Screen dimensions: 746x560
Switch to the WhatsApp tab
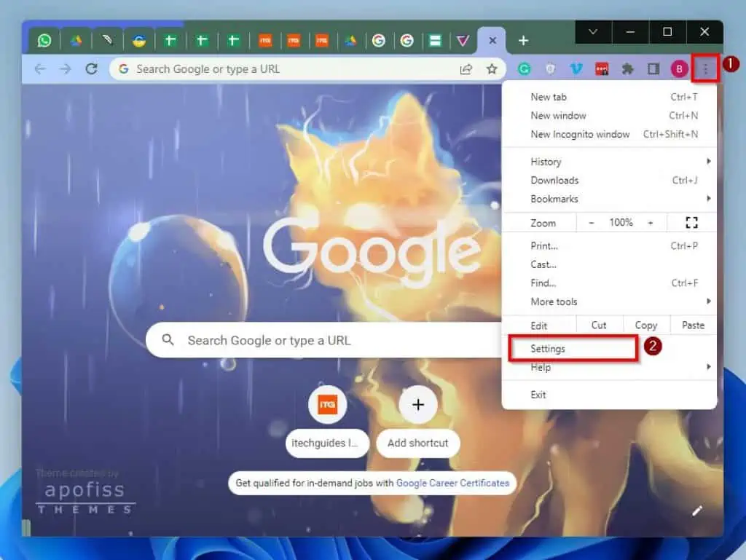pyautogui.click(x=44, y=41)
